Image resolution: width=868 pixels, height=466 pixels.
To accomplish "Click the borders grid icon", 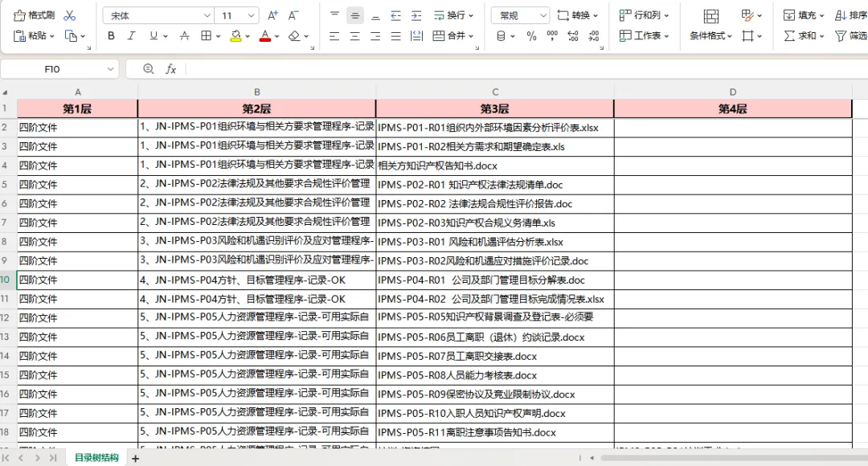I will (x=206, y=36).
